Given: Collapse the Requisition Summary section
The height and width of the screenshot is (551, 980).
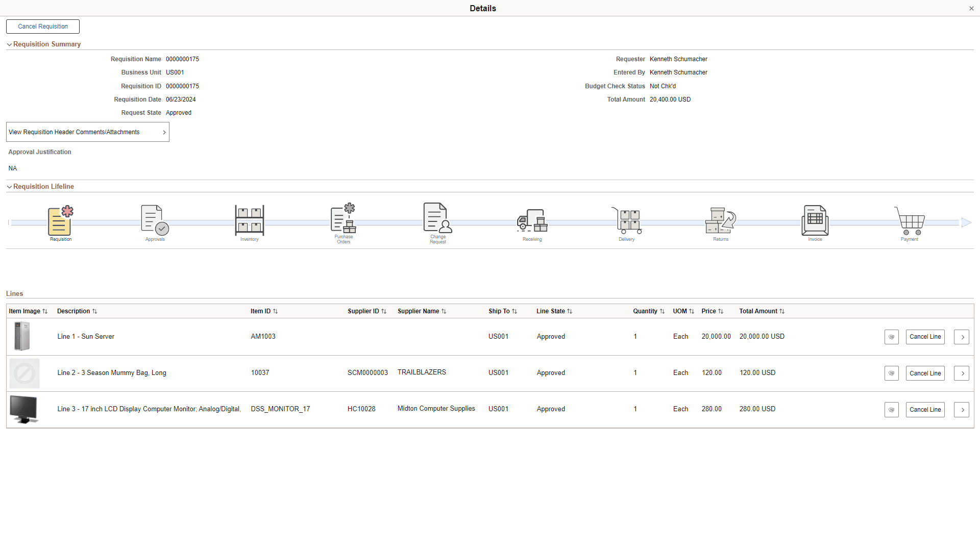Looking at the screenshot, I should pyautogui.click(x=9, y=44).
